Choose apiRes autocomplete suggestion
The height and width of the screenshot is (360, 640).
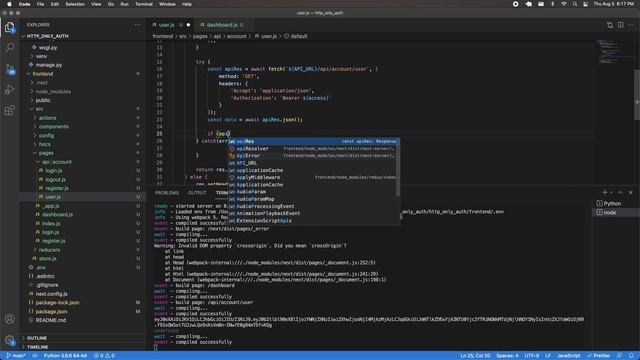(313, 141)
